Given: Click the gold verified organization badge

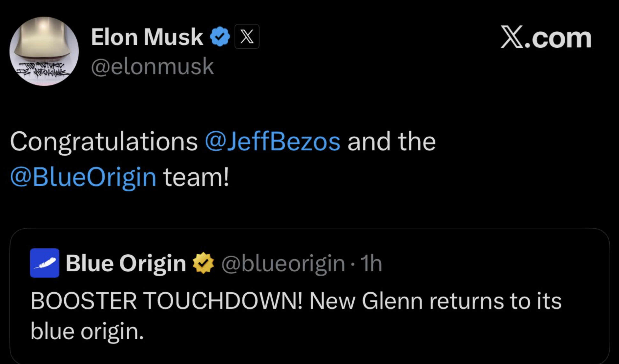Looking at the screenshot, I should pyautogui.click(x=203, y=263).
